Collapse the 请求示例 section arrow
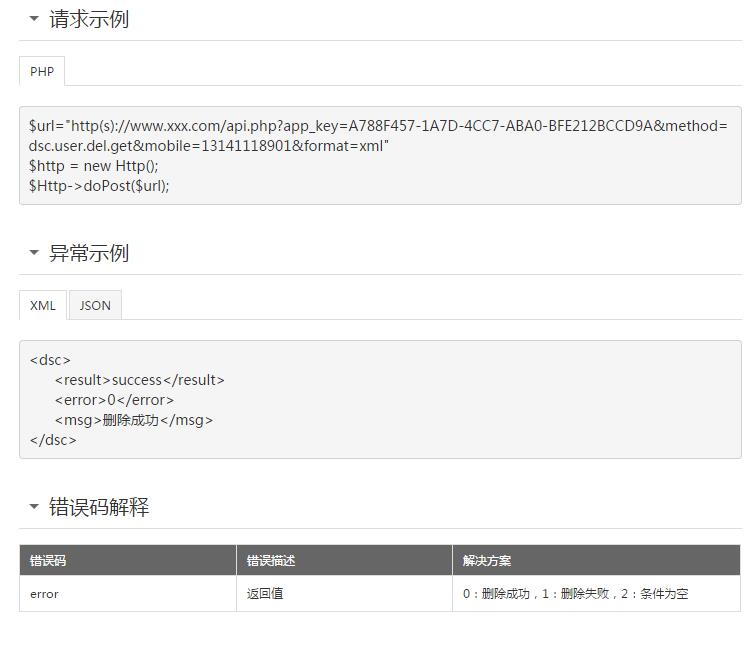The width and height of the screenshot is (751, 652). (34, 19)
